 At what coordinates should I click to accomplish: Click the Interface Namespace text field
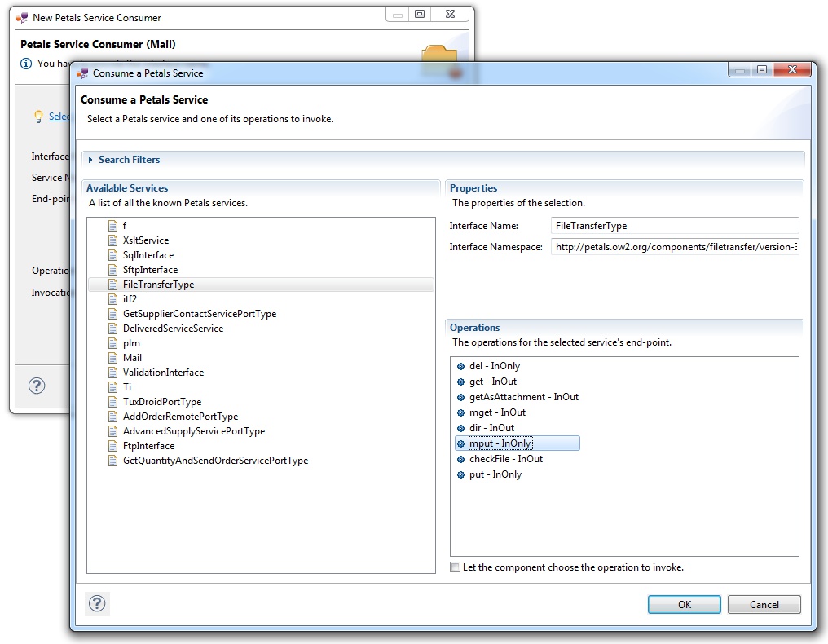pos(674,247)
